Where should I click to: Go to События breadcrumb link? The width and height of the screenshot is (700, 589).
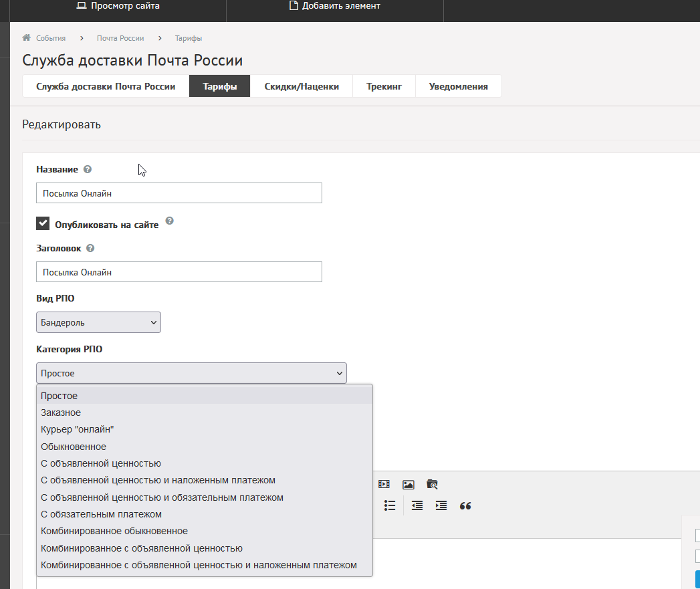51,38
